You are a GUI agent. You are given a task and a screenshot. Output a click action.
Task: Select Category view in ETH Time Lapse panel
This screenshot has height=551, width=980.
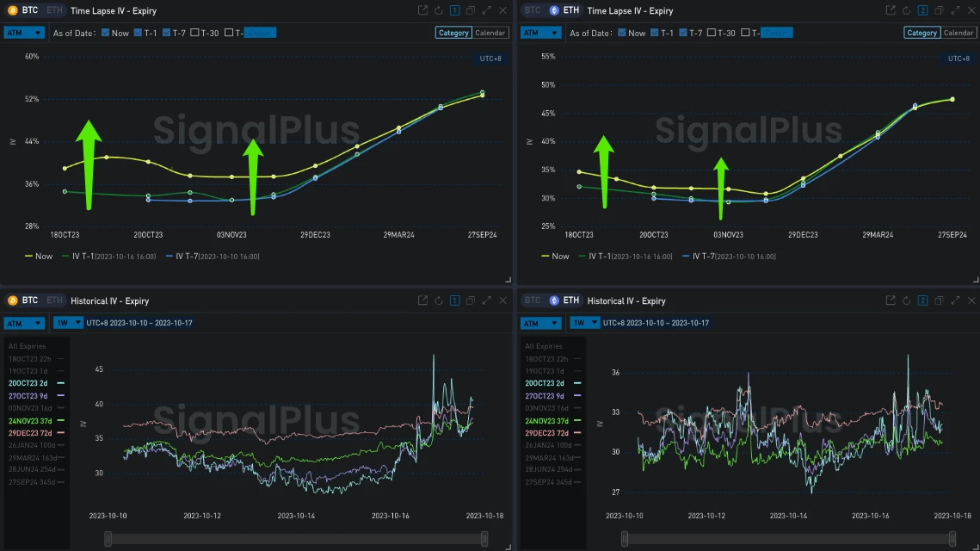tap(921, 33)
